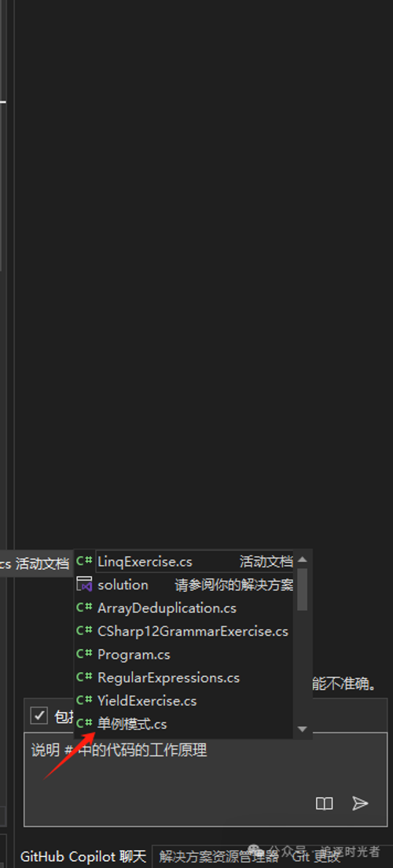
Task: Click the C# icon beside Program.cs
Action: (x=85, y=654)
